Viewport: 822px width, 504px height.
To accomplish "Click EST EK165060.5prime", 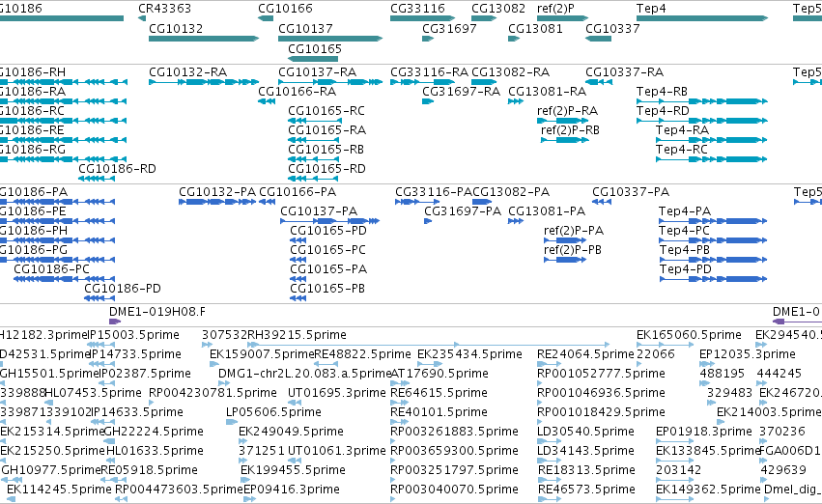I will (664, 345).
